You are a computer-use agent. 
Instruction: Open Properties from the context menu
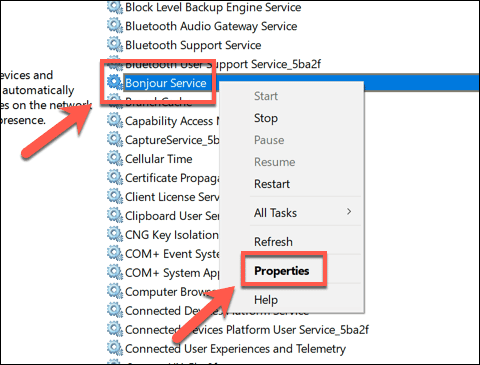coord(282,271)
